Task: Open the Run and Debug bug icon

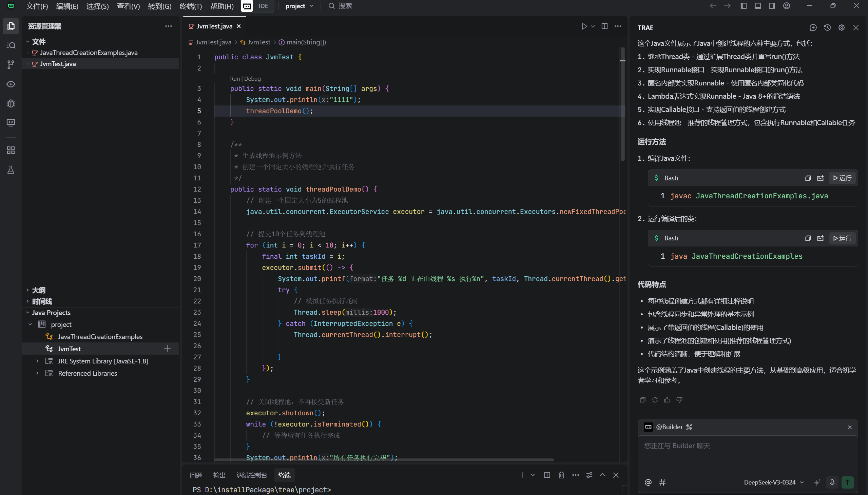Action: pyautogui.click(x=11, y=103)
